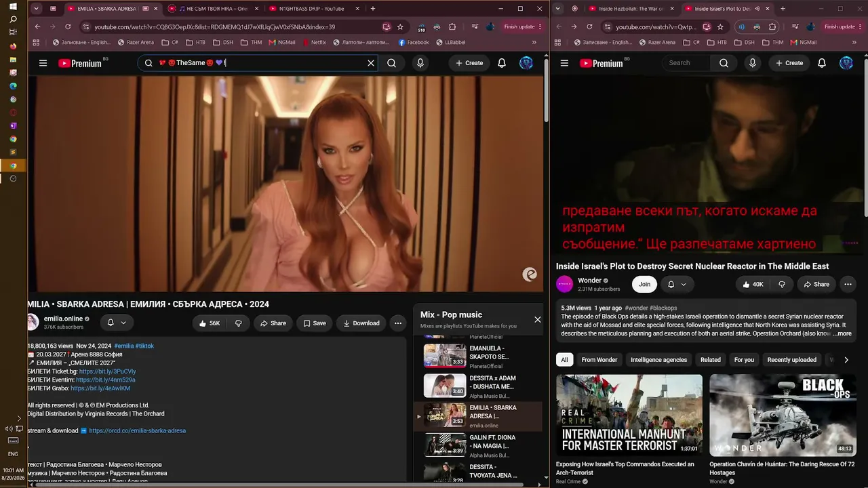Viewport: 868px width, 488px height.
Task: Open the Eventim bit.ly link
Action: [x=105, y=380]
